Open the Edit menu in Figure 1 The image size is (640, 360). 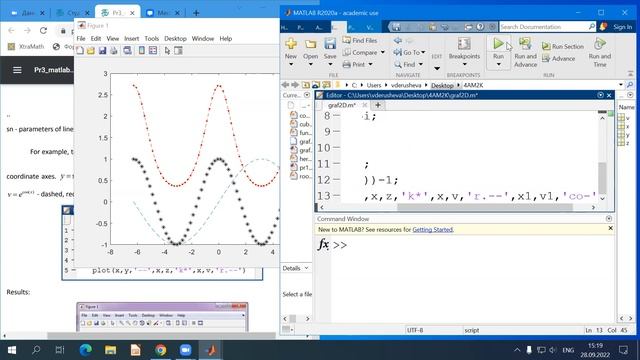96,38
